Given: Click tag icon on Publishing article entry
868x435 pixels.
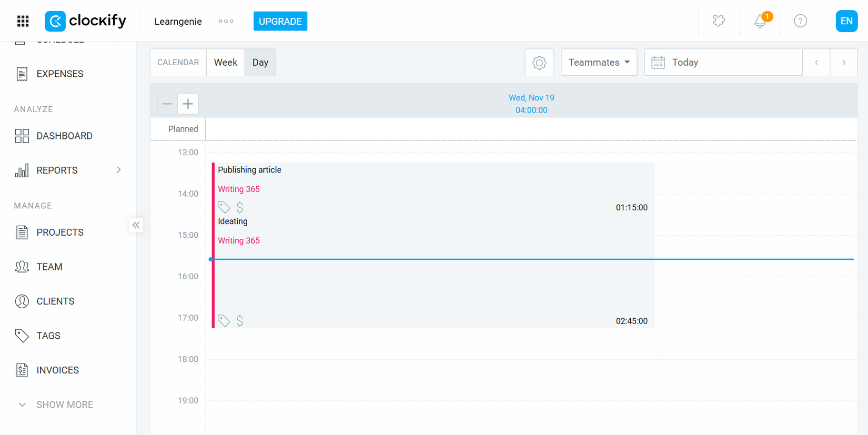Looking at the screenshot, I should [x=224, y=207].
